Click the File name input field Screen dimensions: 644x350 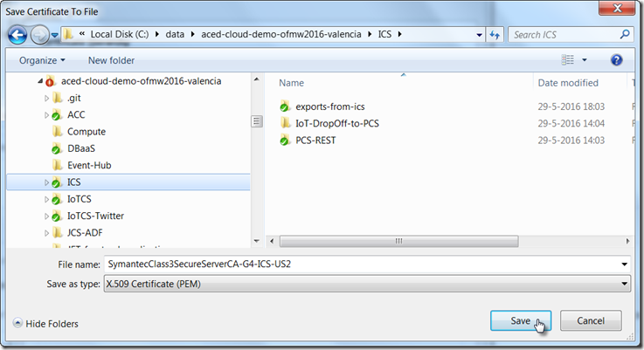(x=362, y=264)
